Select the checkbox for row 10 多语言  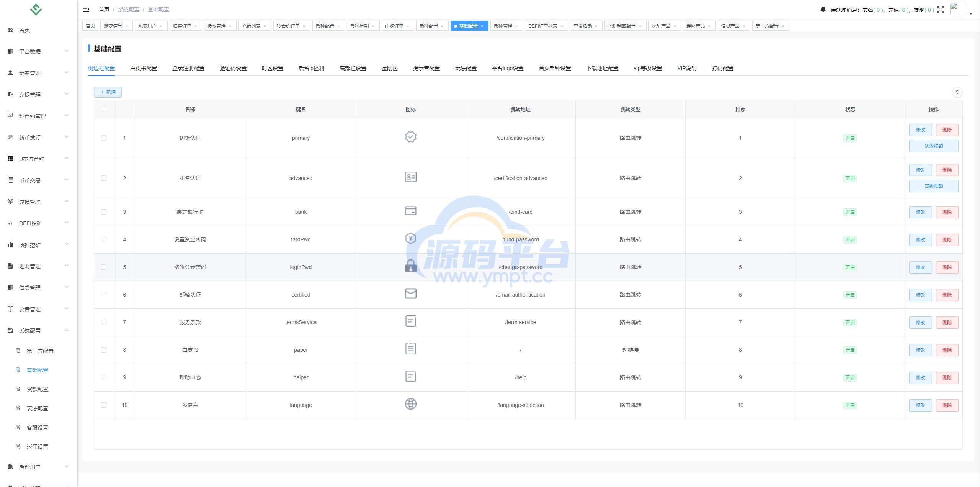coord(104,405)
